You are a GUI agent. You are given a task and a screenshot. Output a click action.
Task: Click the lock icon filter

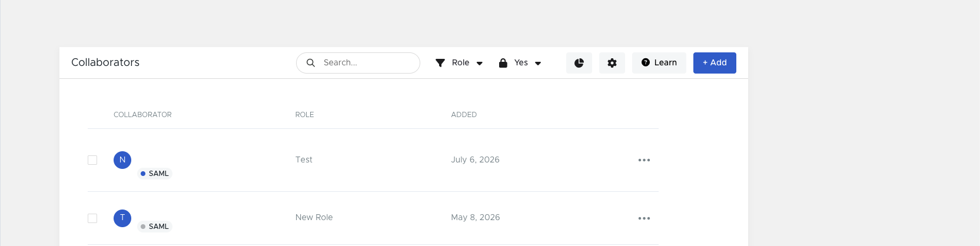coord(503,63)
